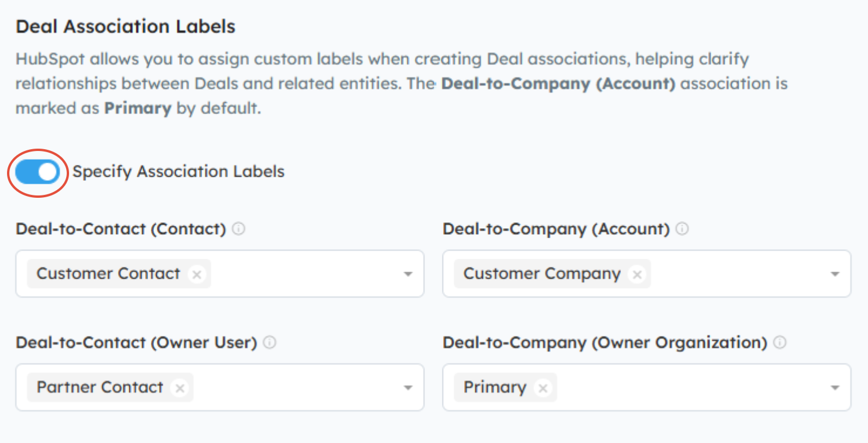Click the Partner Contact tag text
This screenshot has width=868, height=443.
(100, 387)
